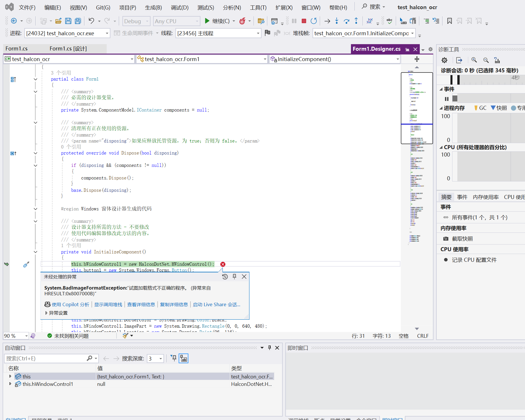Click the 搜索 search box in the title bar
Screen dimensions: 525x420
coord(374,7)
